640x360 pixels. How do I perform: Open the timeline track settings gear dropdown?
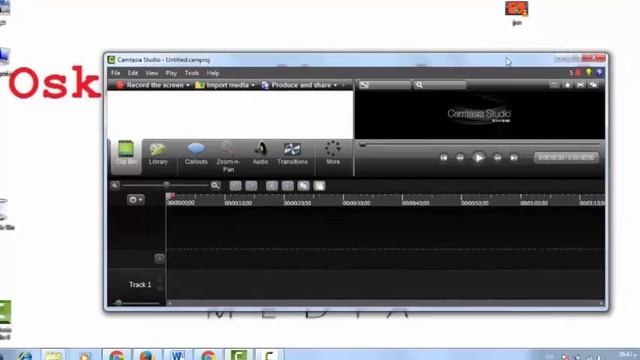pyautogui.click(x=136, y=200)
